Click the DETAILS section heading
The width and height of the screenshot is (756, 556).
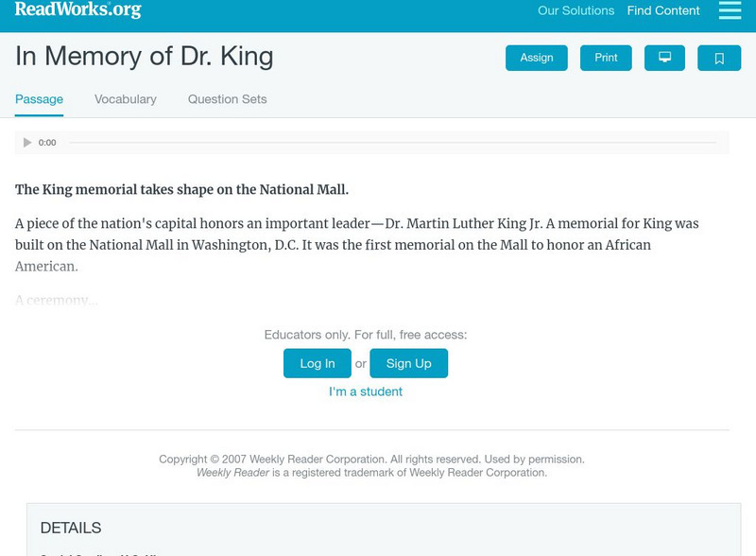(x=71, y=528)
